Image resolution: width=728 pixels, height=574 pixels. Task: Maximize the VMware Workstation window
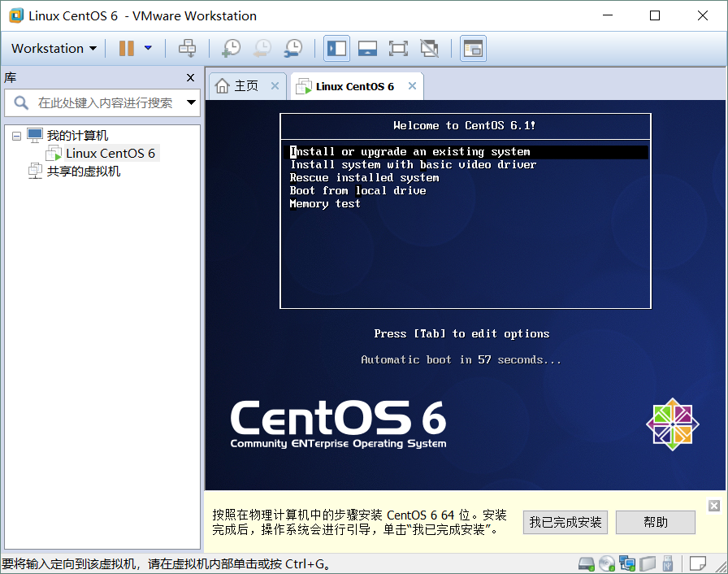[655, 15]
